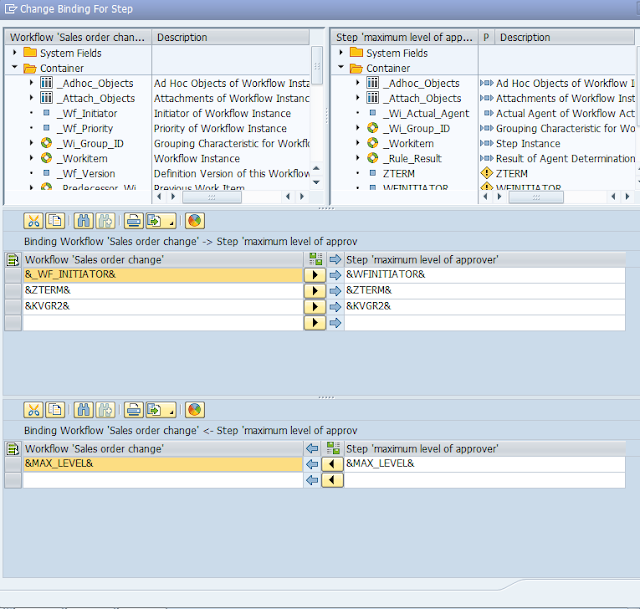The width and height of the screenshot is (640, 609).
Task: Collapse Container node in workflow tree
Action: pos(15,67)
